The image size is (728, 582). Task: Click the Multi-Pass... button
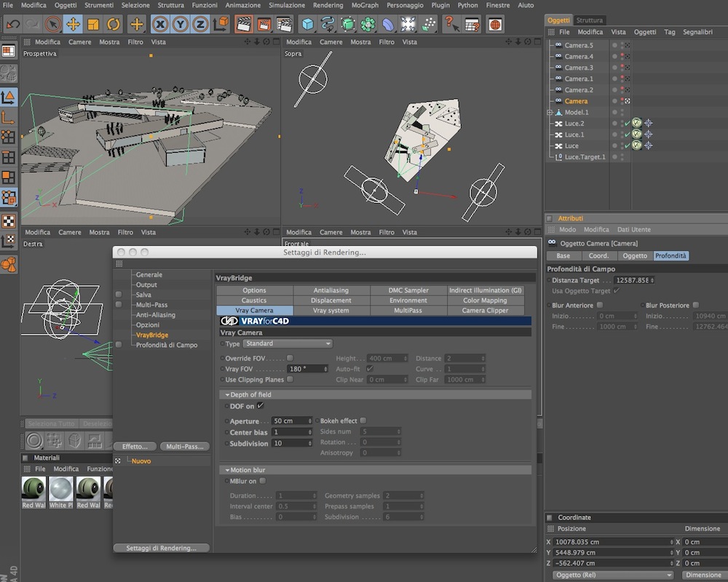click(185, 447)
